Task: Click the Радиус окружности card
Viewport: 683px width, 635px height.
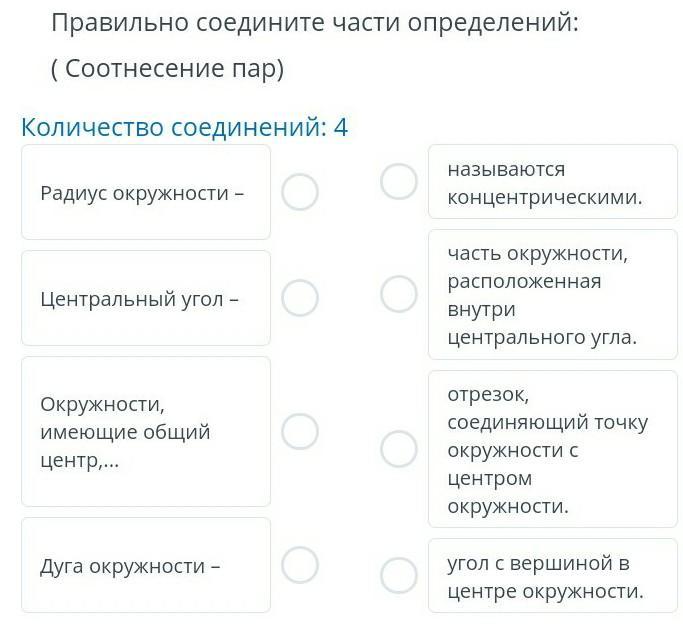Action: point(146,192)
